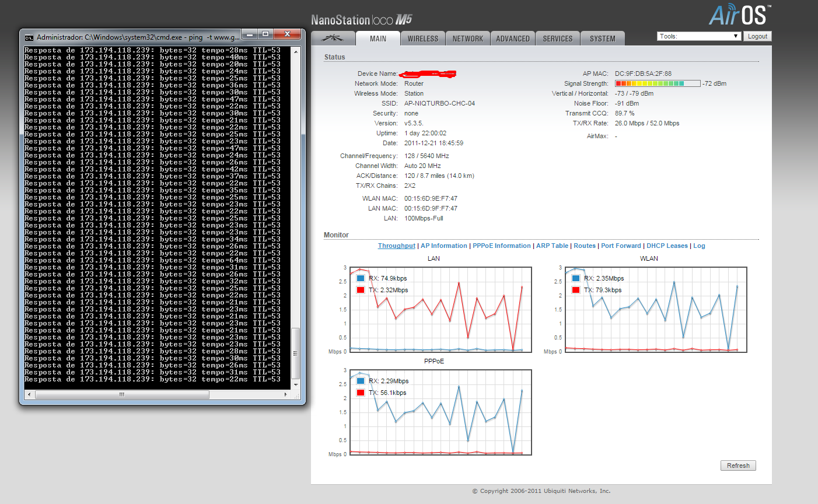Click the cmd vertical scrollbar down arrow
This screenshot has height=504, width=818.
coord(296,384)
